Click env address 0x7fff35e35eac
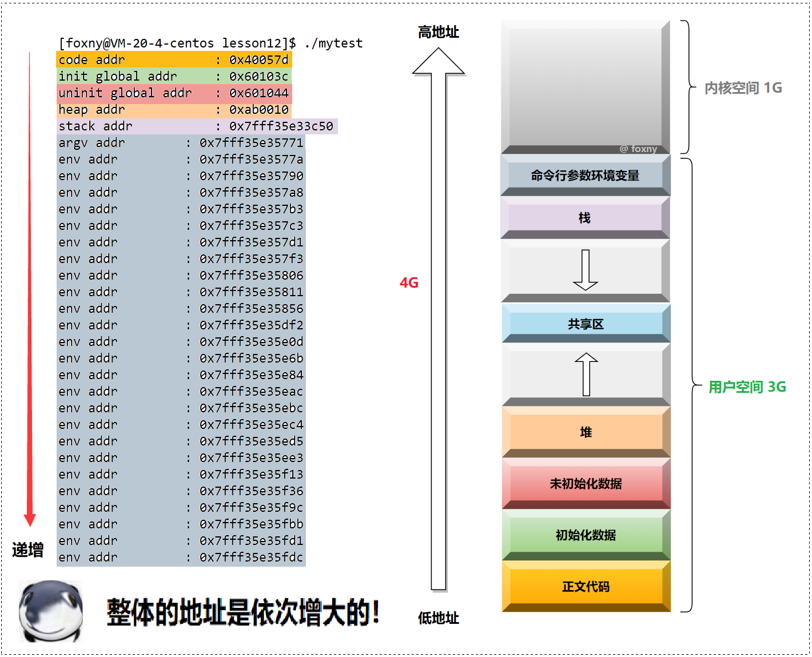The width and height of the screenshot is (812, 657). pyautogui.click(x=252, y=391)
